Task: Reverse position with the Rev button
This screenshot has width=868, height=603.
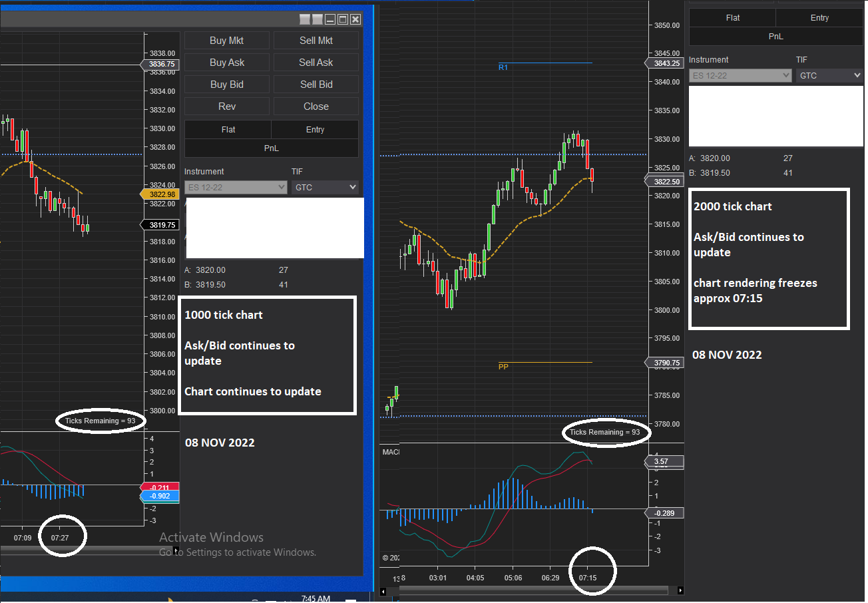Action: [x=227, y=106]
